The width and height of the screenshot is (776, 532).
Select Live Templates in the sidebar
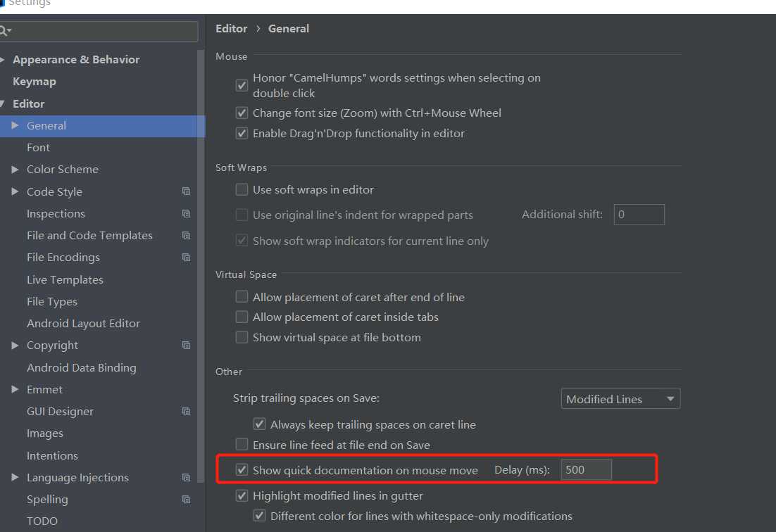pos(65,280)
